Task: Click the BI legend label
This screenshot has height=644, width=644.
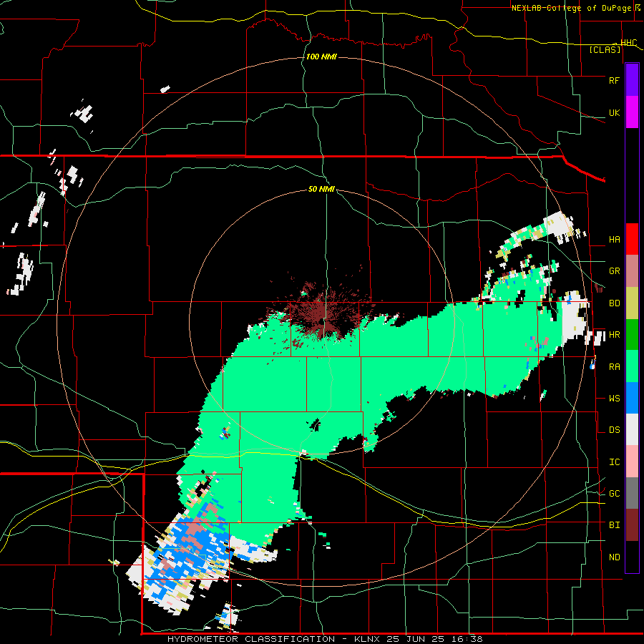Action: [614, 525]
